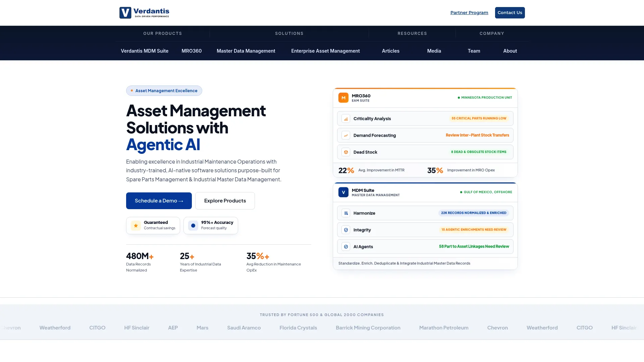Click '22K Records Normalized & Enriched' tag
The image size is (644, 362).
pos(474,213)
